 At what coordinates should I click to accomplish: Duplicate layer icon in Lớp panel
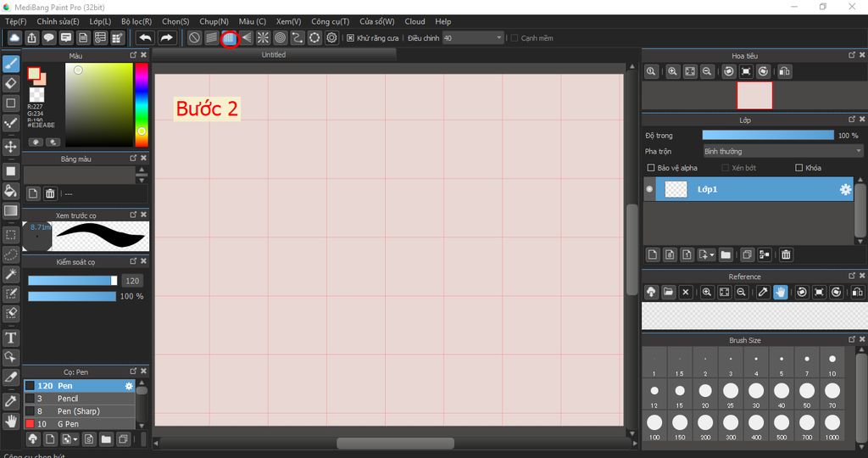(747, 254)
